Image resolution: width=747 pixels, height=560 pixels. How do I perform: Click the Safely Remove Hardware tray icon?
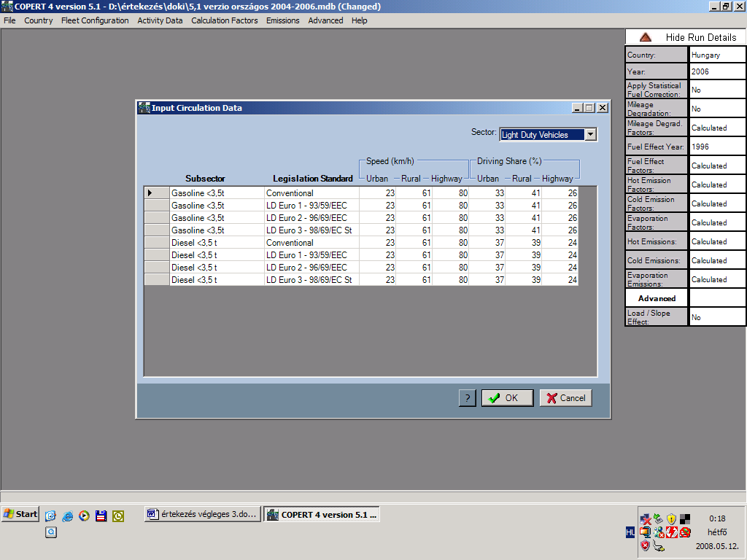(x=659, y=518)
